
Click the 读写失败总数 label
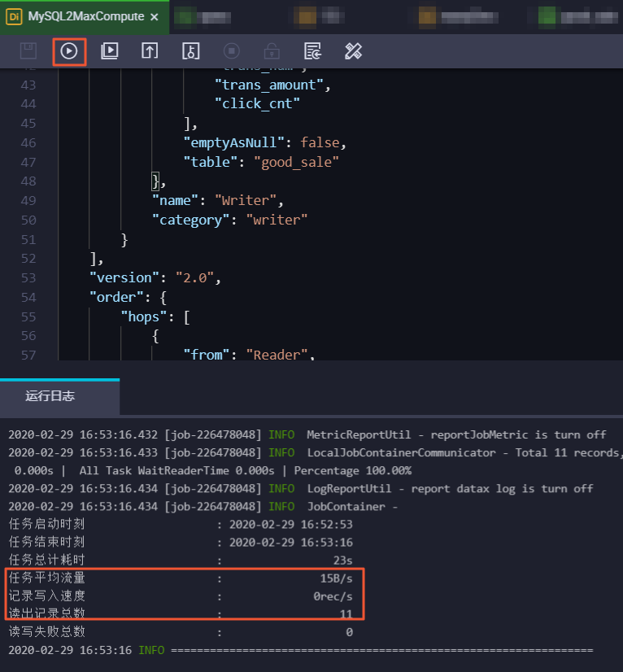click(x=46, y=631)
